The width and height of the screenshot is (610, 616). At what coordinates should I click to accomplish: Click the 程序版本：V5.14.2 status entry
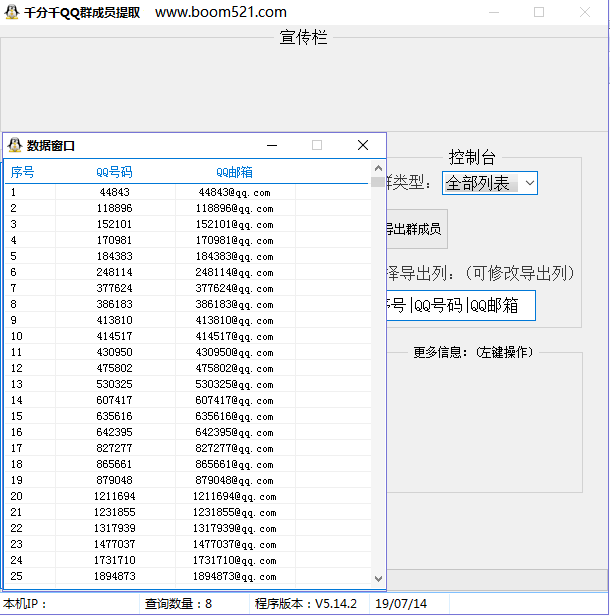point(306,604)
